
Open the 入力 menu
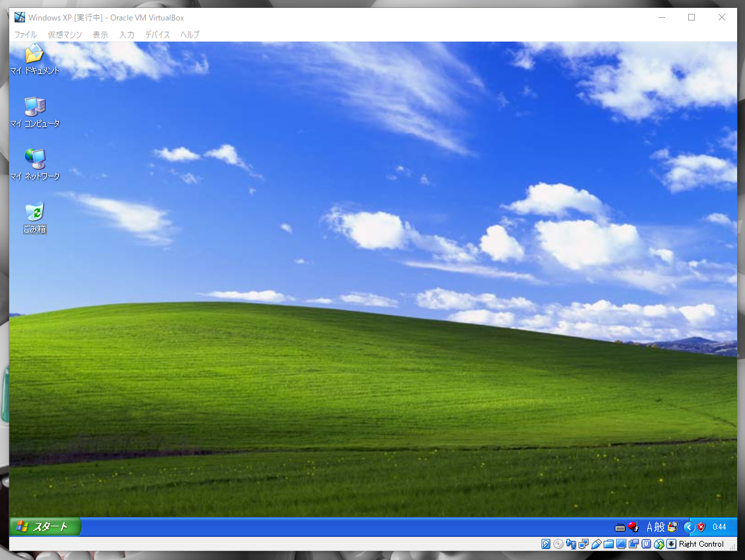(126, 35)
